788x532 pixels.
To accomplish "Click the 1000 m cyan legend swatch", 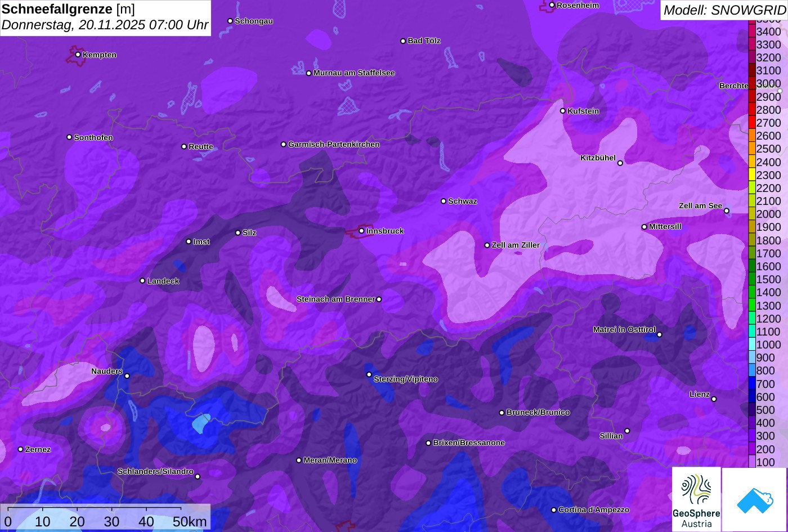I will [x=751, y=345].
